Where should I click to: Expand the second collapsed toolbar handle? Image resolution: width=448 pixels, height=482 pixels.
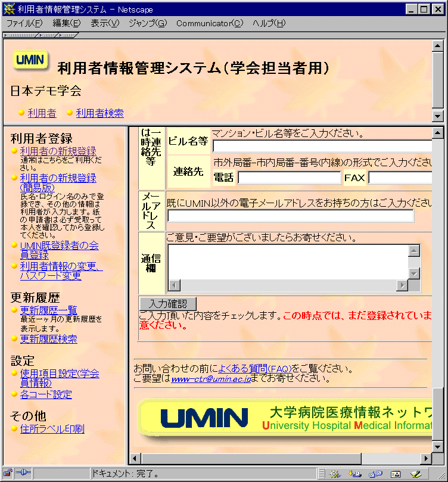coord(49,35)
